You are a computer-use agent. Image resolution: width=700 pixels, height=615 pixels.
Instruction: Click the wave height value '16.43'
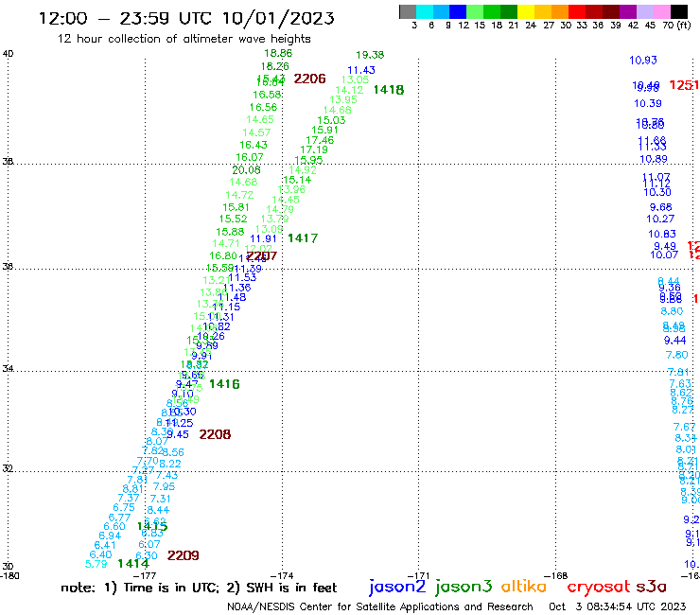254,145
